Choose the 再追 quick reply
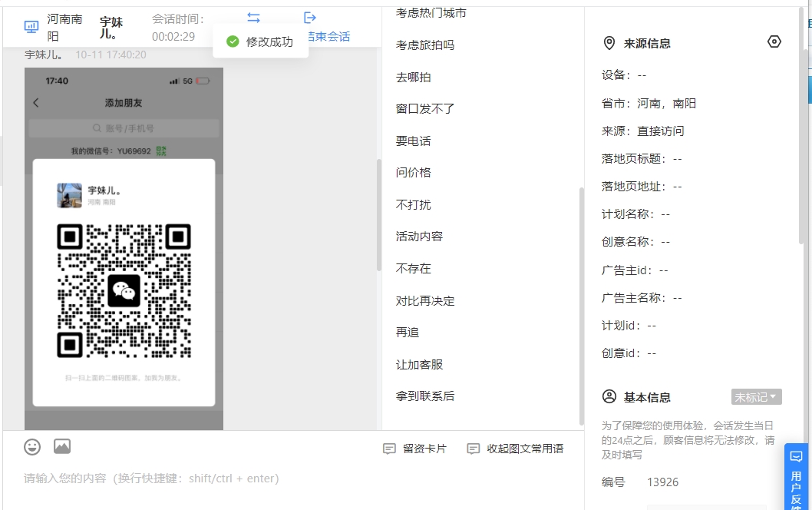The image size is (812, 510). tap(408, 333)
